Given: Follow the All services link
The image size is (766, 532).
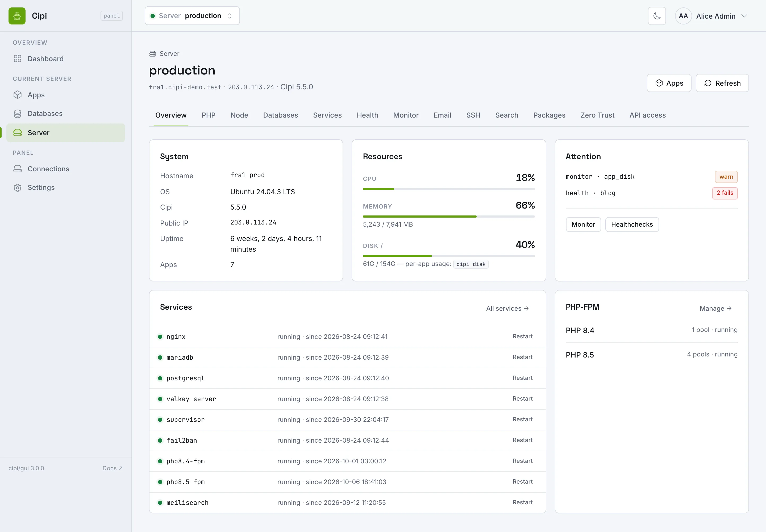Looking at the screenshot, I should (507, 308).
